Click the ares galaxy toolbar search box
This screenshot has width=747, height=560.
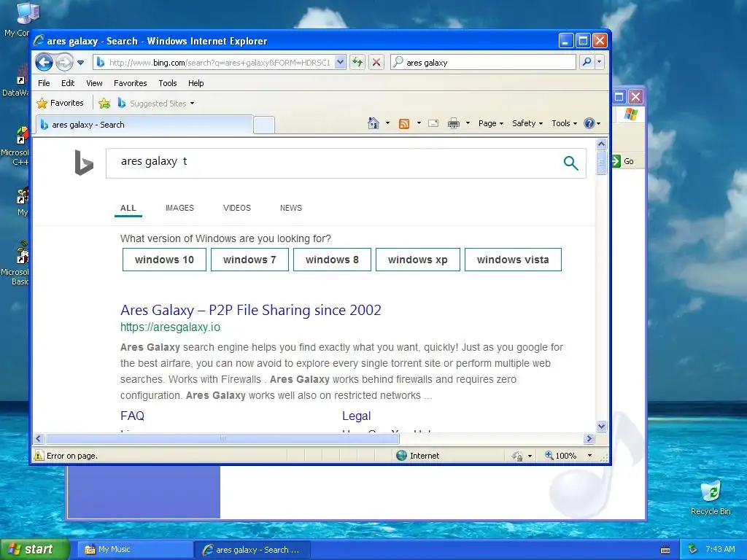pyautogui.click(x=483, y=62)
